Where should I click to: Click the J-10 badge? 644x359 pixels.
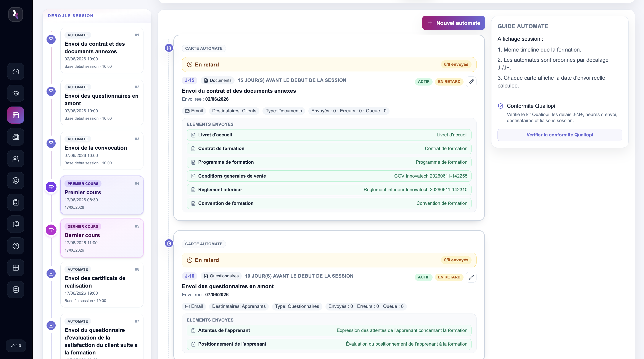click(x=190, y=276)
